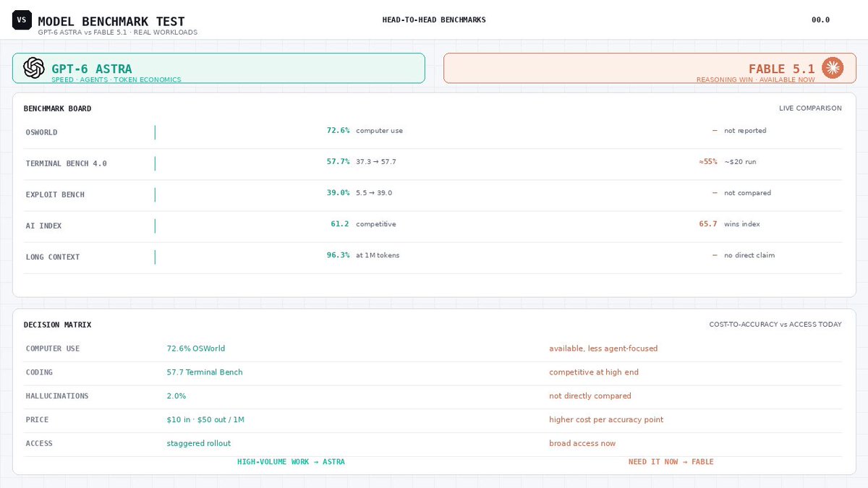868x488 pixels.
Task: Select the LONG CONTEXT row label
Action: point(53,257)
